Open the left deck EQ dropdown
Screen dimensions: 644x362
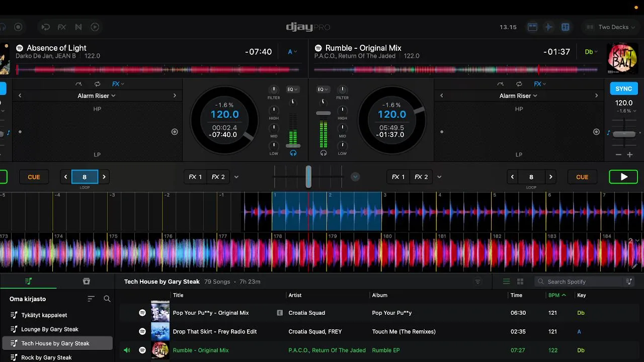(x=292, y=89)
